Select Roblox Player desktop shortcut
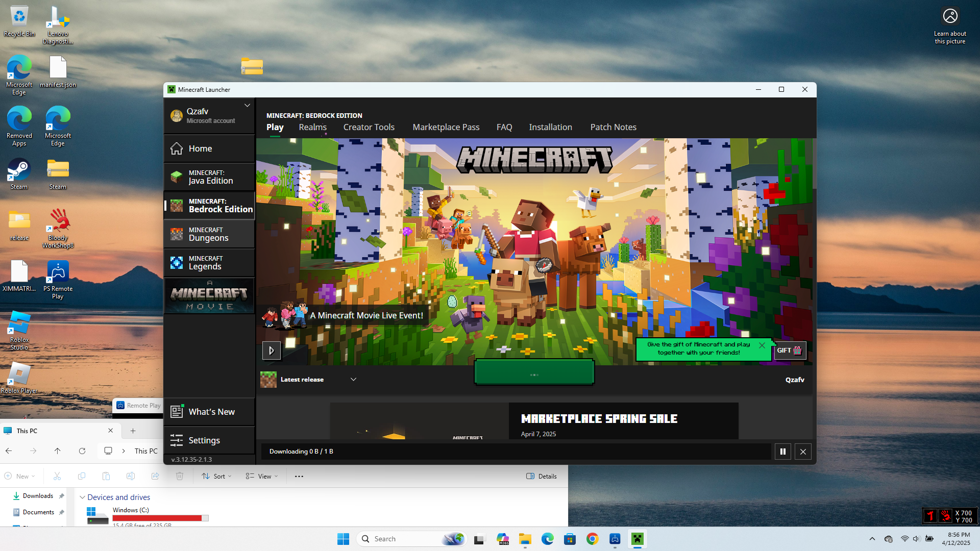980x551 pixels. coord(19,378)
